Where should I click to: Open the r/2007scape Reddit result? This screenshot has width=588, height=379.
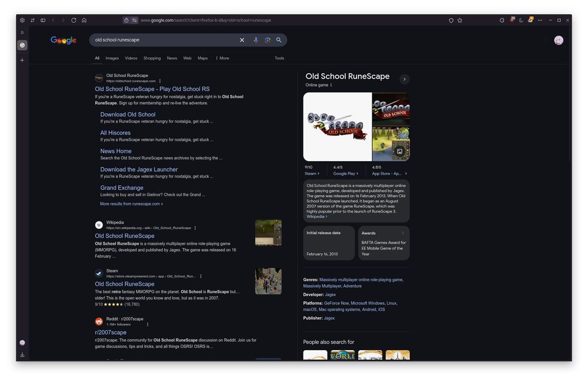tap(111, 333)
